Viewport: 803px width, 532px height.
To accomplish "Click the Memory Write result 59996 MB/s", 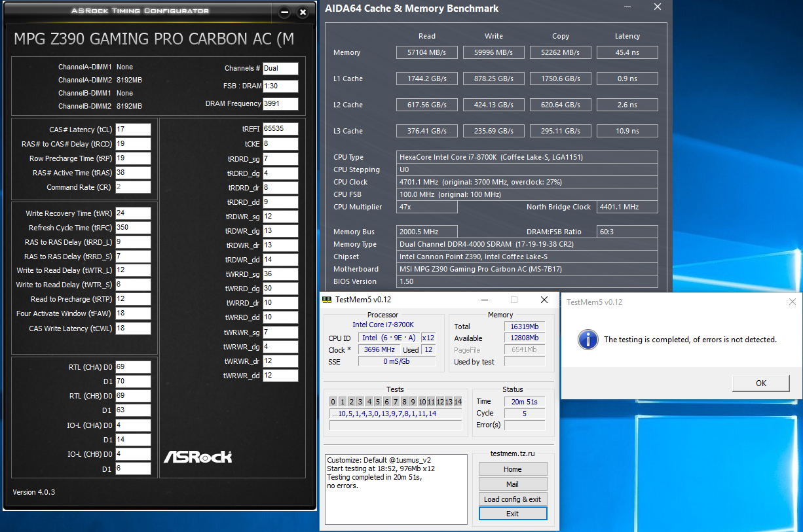I will click(494, 52).
